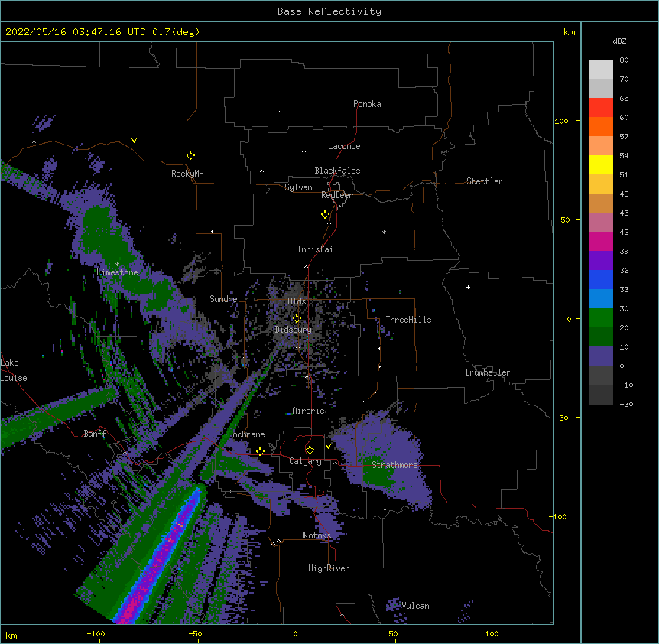659x644 pixels.
Task: Pick the bright green 20-30 dBZ legend swatch
Action: [x=601, y=318]
